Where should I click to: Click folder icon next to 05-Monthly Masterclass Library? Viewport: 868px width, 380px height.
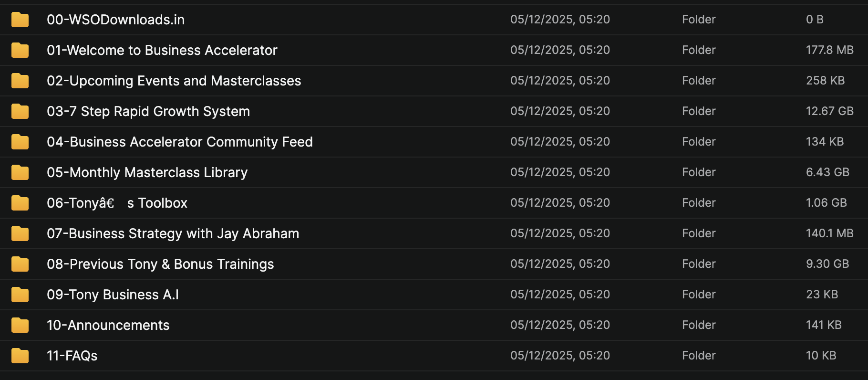(x=20, y=172)
